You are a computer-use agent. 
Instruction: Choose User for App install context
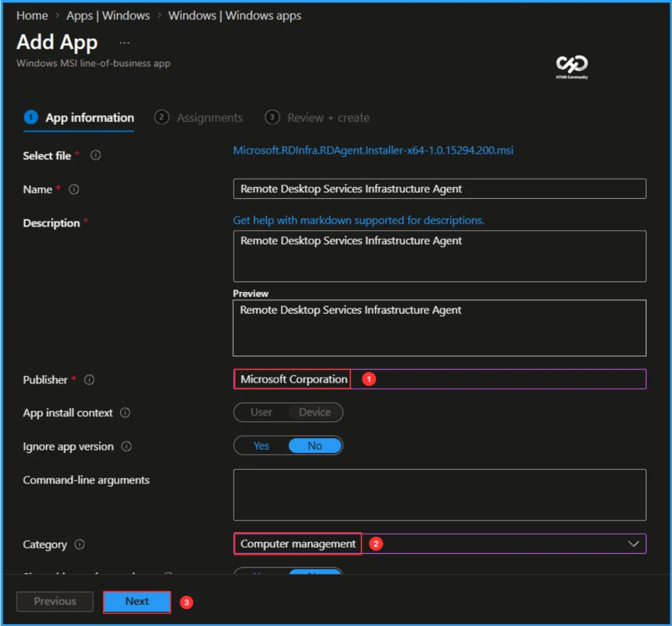coord(261,412)
